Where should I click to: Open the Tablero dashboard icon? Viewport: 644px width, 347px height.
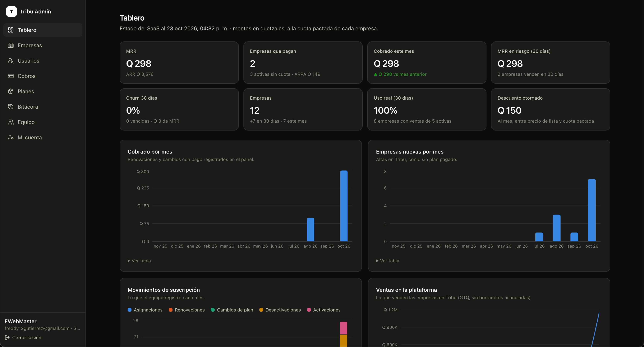[11, 30]
